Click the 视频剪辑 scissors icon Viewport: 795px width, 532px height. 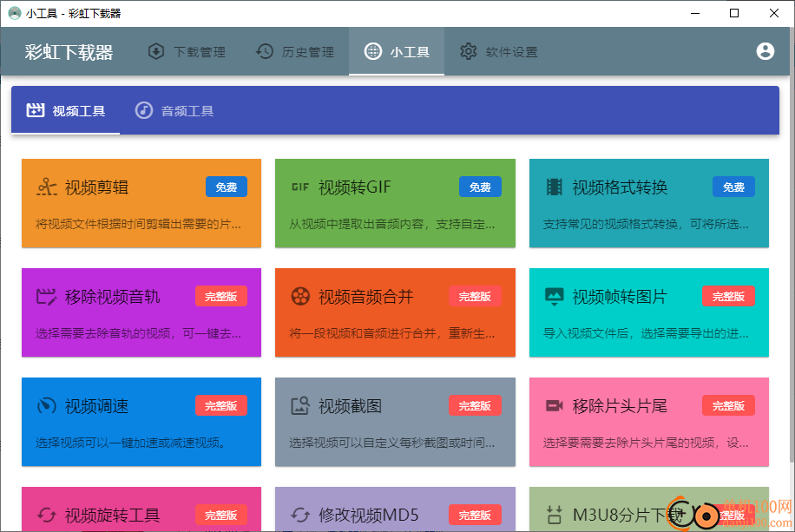[x=47, y=187]
